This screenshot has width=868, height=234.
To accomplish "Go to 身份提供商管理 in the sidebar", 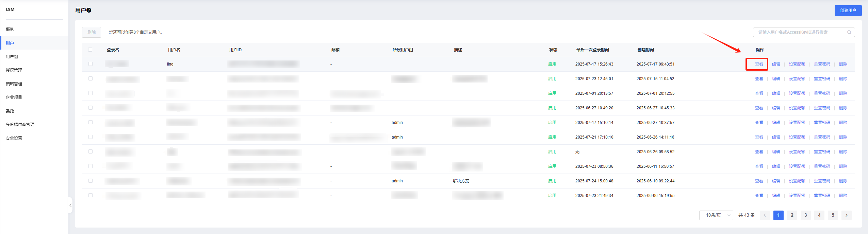I will pos(20,125).
